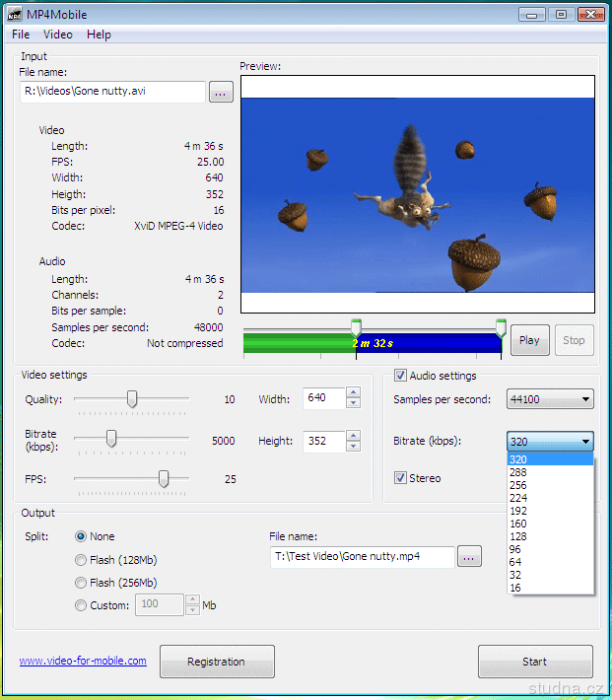
Task: Click the Registration button
Action: pos(217,663)
